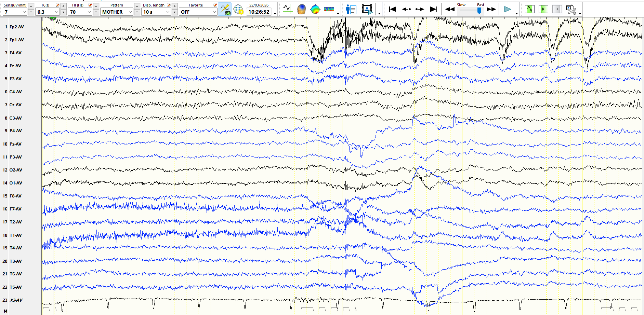Activate the waveform cursor measurement tool
Image resolution: width=644 pixels, height=315 pixels.
[288, 9]
